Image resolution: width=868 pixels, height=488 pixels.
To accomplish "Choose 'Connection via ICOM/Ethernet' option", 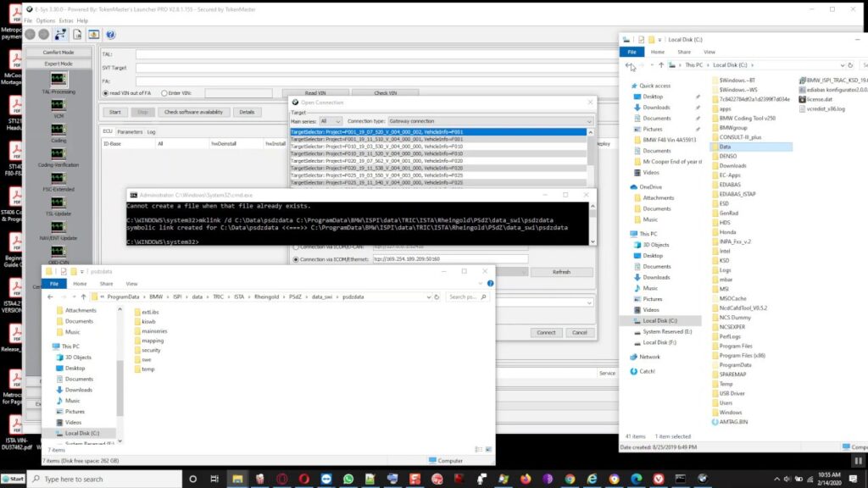I will (295, 258).
